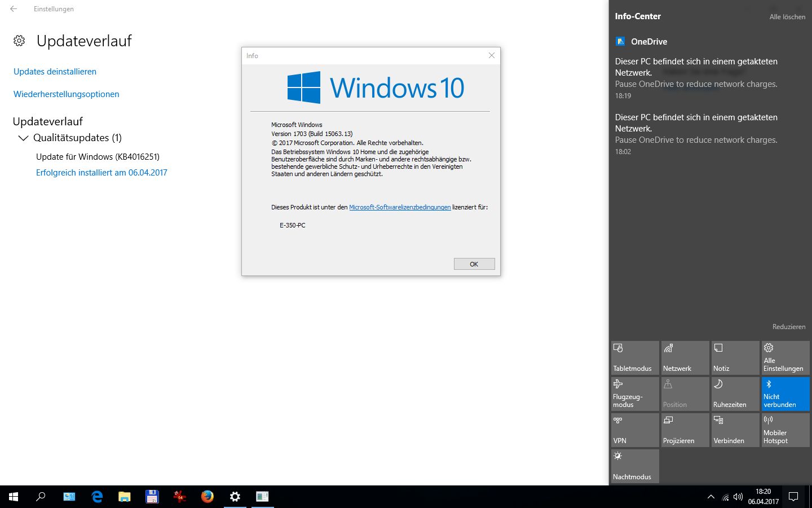Go back with the Einstellungen arrow
Viewport: 812px width, 508px height.
pos(14,9)
